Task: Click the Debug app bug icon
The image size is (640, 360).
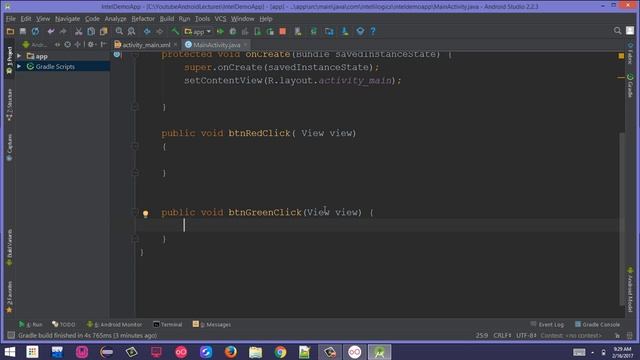Action: coord(233,31)
